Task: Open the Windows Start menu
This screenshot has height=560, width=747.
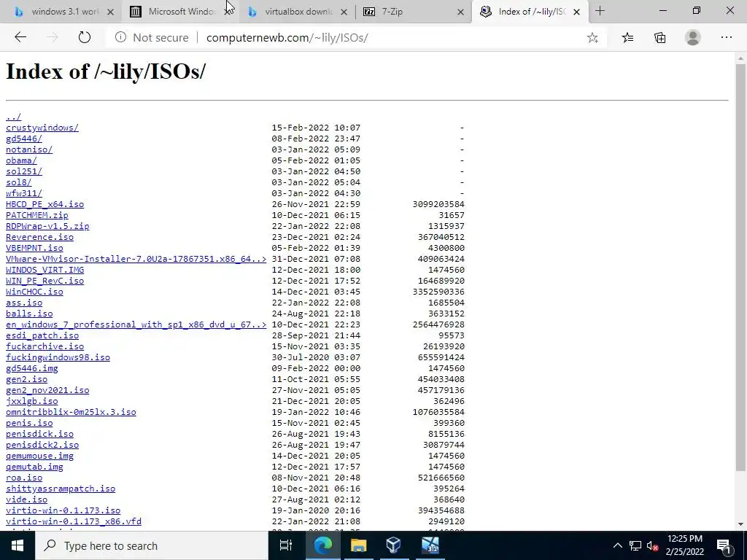Action: click(18, 545)
